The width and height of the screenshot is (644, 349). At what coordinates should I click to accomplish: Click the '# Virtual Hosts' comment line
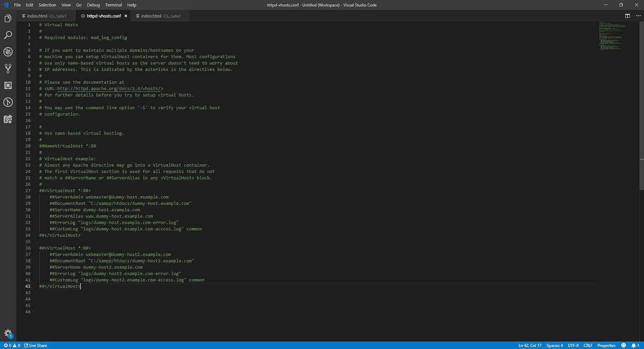58,25
